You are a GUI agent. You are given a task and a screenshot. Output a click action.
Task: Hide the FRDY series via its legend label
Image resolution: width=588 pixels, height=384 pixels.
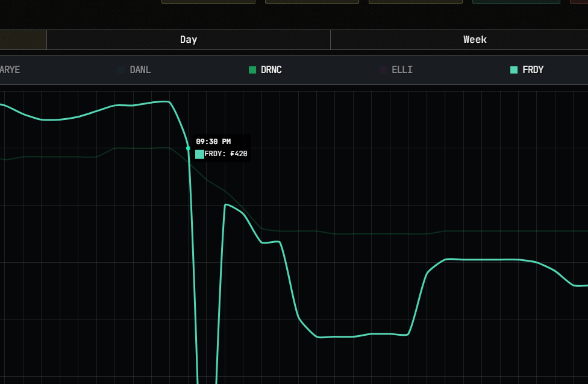533,70
